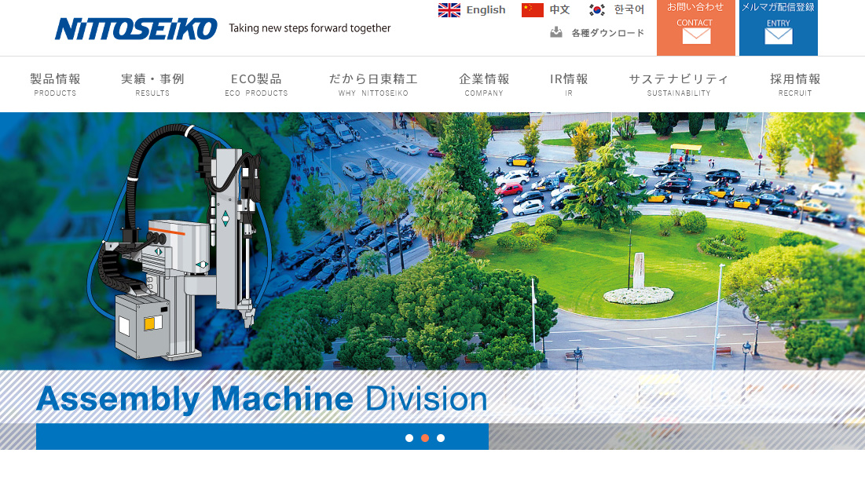The width and height of the screenshot is (865, 504).
Task: Click the tagline Taking new steps forward together
Action: point(310,28)
